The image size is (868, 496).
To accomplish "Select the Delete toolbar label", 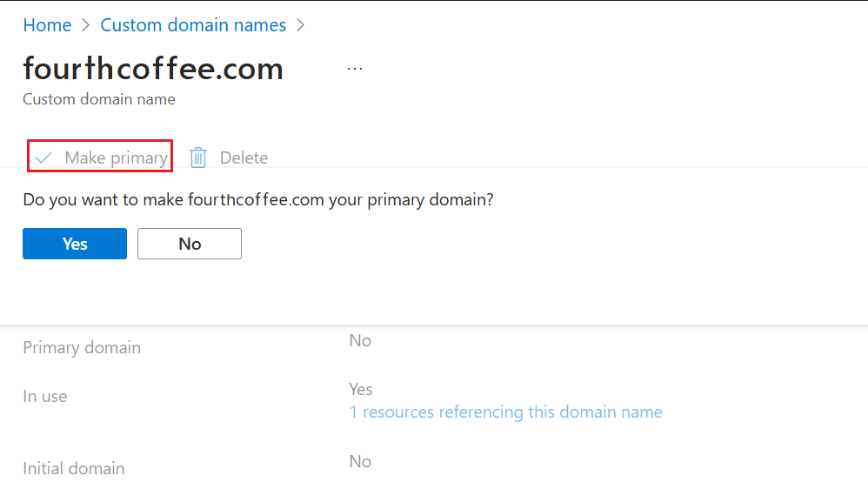I will (244, 158).
